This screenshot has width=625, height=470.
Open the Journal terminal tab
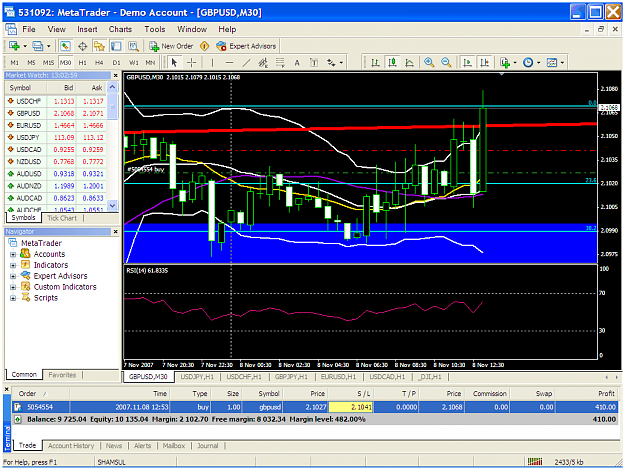[x=208, y=446]
